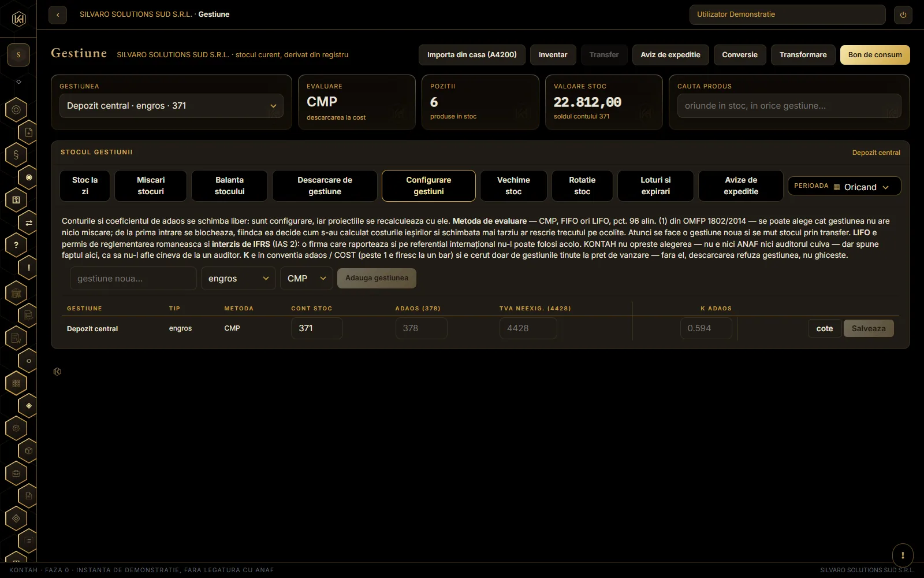
Task: Open the concentric-circle target hexagon icon
Action: [x=16, y=109]
